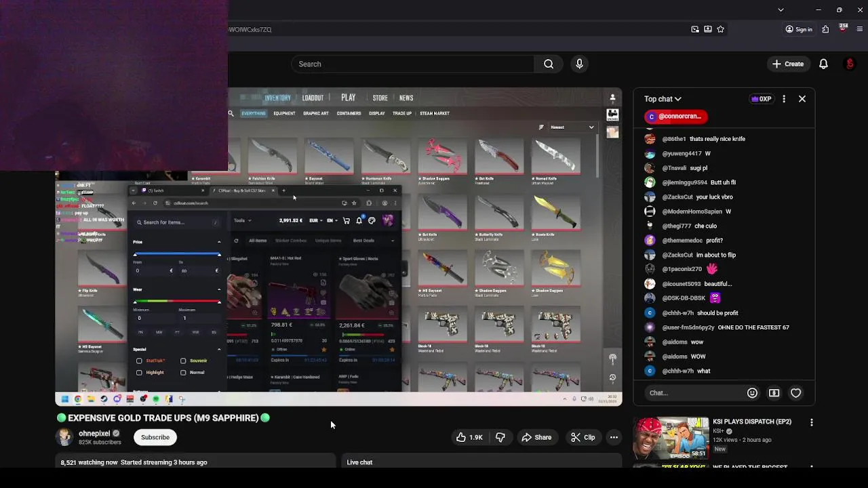Open the ohnepixel channel link
The width and height of the screenshot is (868, 488).
click(x=94, y=434)
